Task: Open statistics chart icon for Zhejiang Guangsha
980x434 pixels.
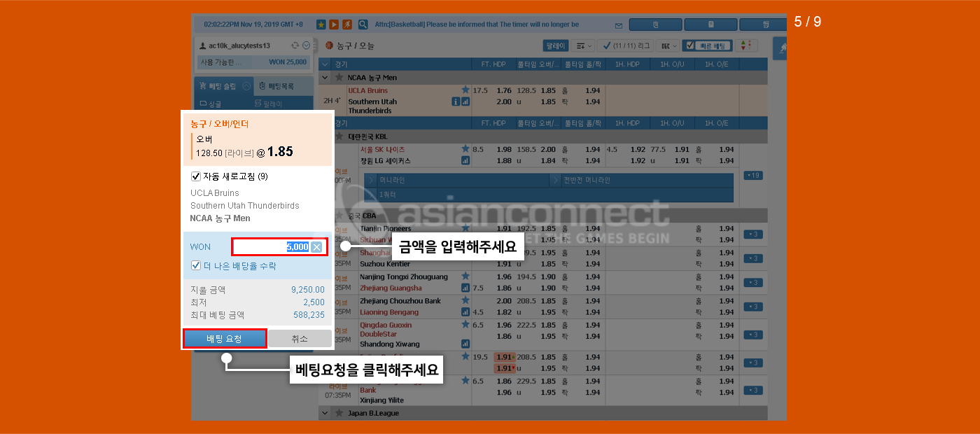Action: [465, 288]
